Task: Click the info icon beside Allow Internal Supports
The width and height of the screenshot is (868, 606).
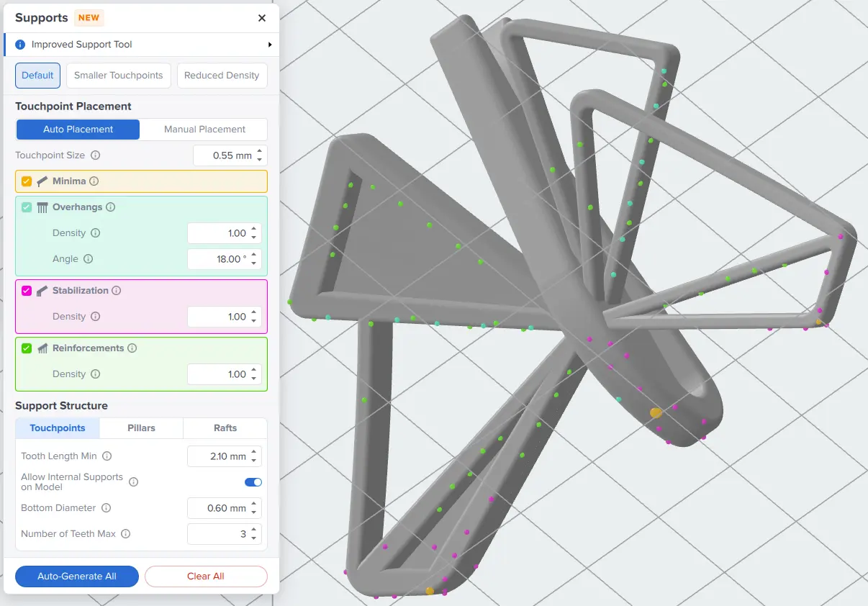Action: point(133,482)
